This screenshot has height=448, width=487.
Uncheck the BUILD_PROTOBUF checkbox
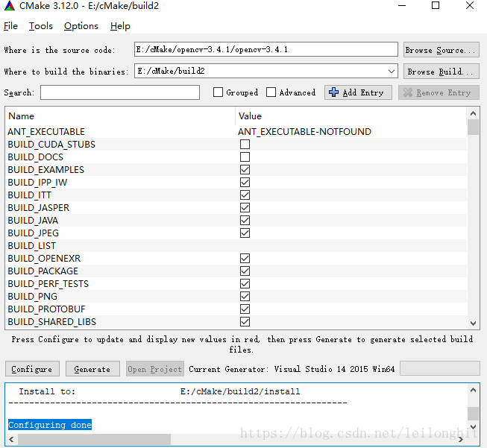click(x=245, y=309)
